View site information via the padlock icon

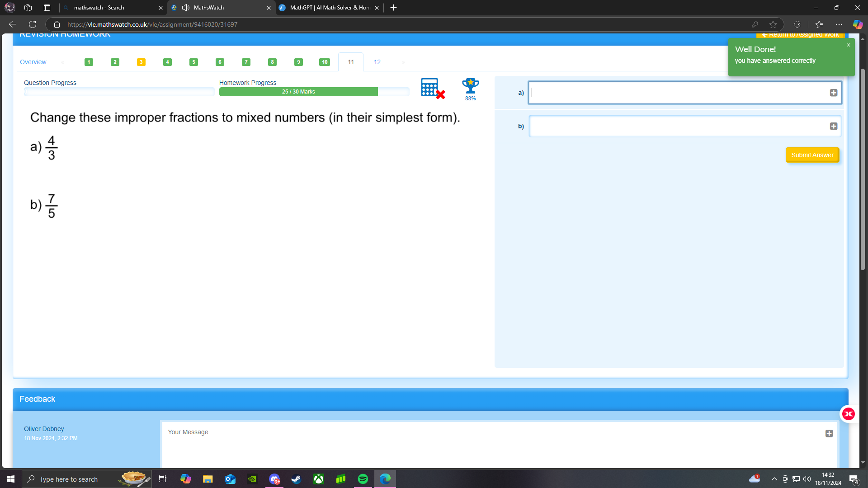coord(57,24)
